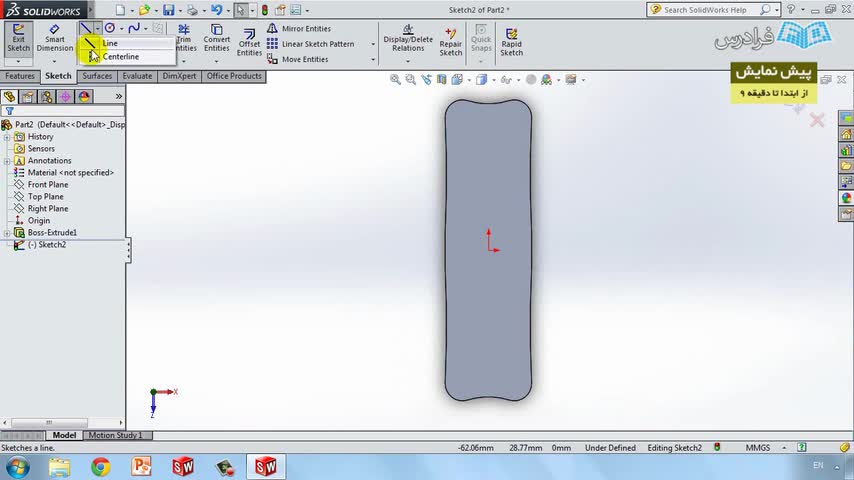Switch to the DimXpert tab
The image size is (854, 480).
point(179,76)
